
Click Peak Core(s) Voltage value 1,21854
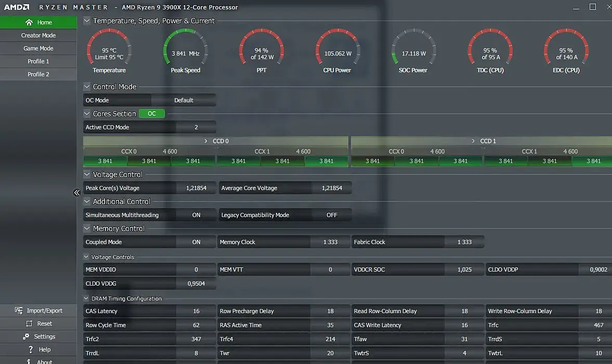196,188
